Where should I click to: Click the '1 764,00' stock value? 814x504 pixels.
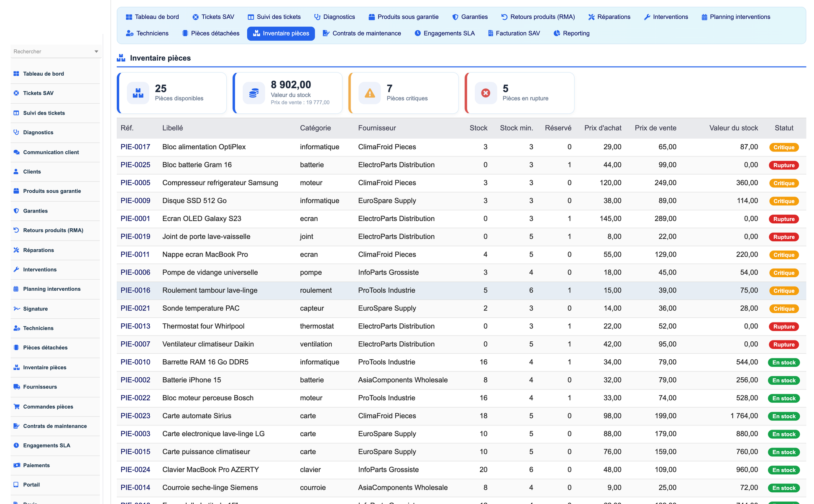[x=744, y=416]
